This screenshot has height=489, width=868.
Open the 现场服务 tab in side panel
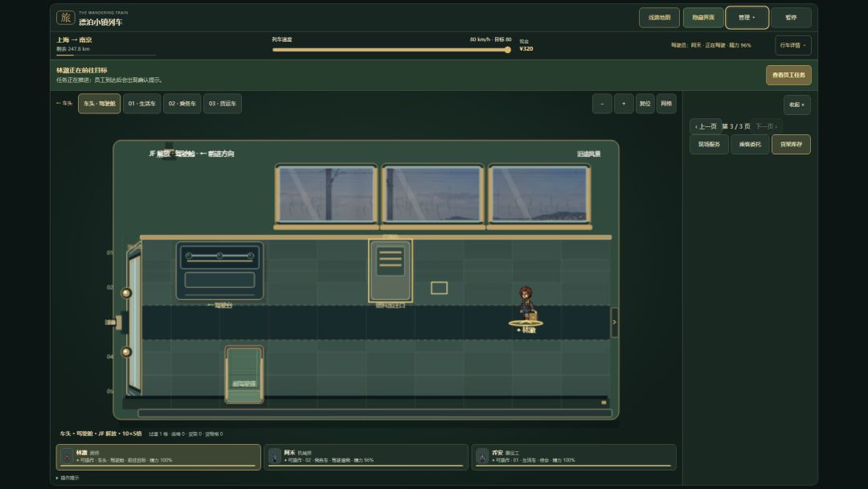pyautogui.click(x=709, y=145)
